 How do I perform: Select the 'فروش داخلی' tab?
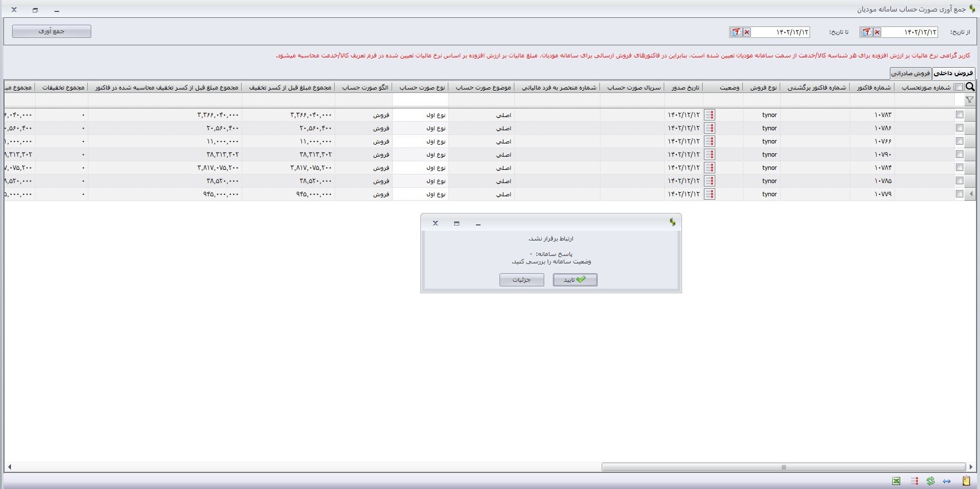(953, 73)
